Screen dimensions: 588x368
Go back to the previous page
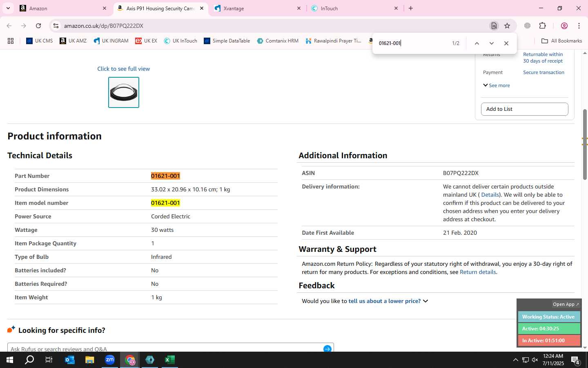click(9, 26)
